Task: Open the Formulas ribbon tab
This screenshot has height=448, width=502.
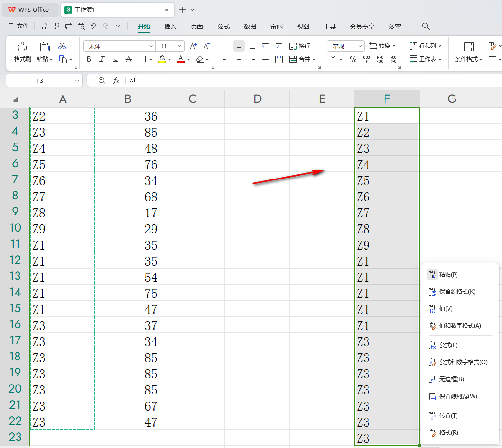Action: click(x=224, y=27)
